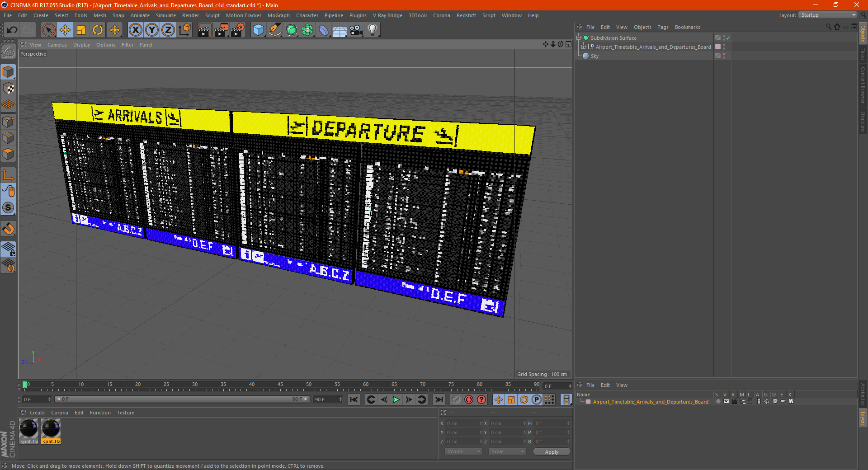The width and height of the screenshot is (868, 470).
Task: Toggle layer visibility eye for Airport board
Action: (x=726, y=401)
